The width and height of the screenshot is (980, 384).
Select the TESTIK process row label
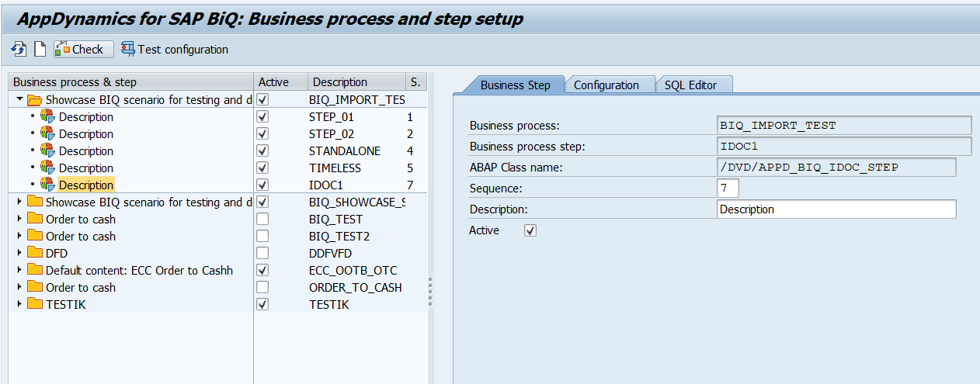point(66,305)
